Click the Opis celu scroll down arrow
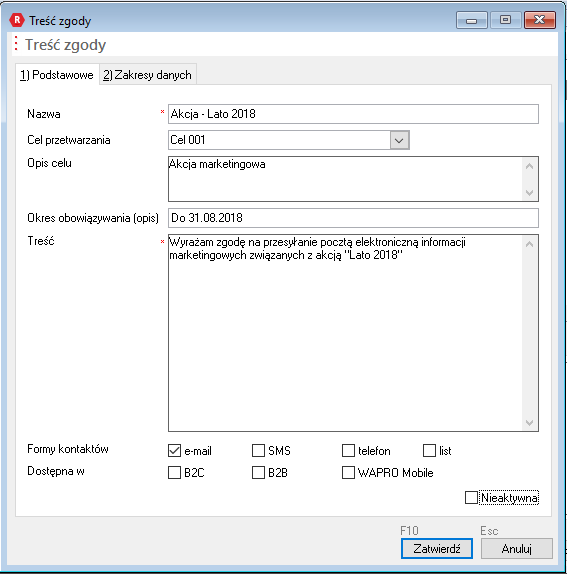The height and width of the screenshot is (575, 567). click(529, 193)
